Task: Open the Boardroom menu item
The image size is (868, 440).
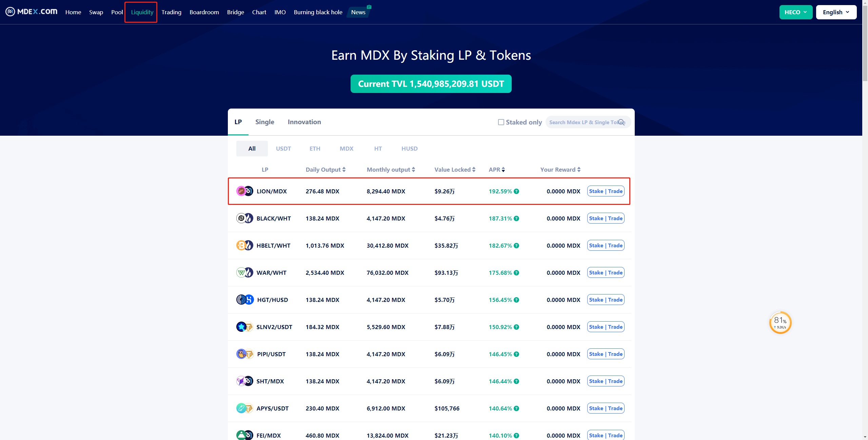Action: 204,12
